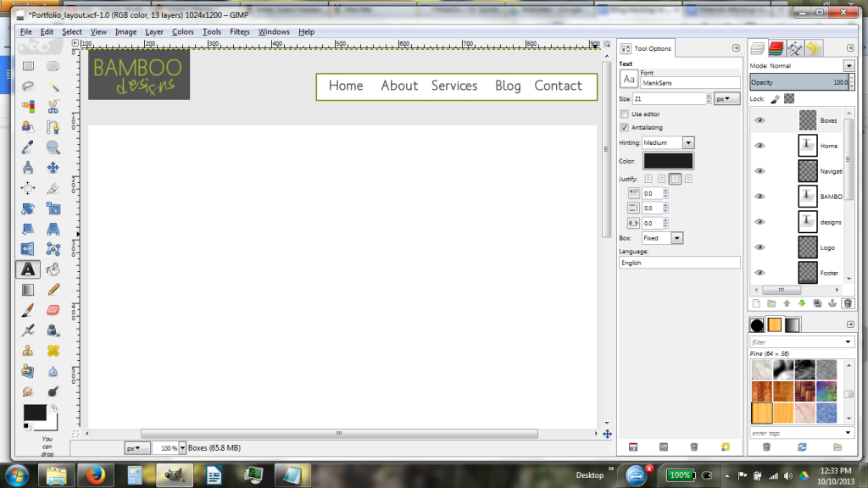Open the layer Mode dropdown
The height and width of the screenshot is (488, 868).
(x=848, y=65)
